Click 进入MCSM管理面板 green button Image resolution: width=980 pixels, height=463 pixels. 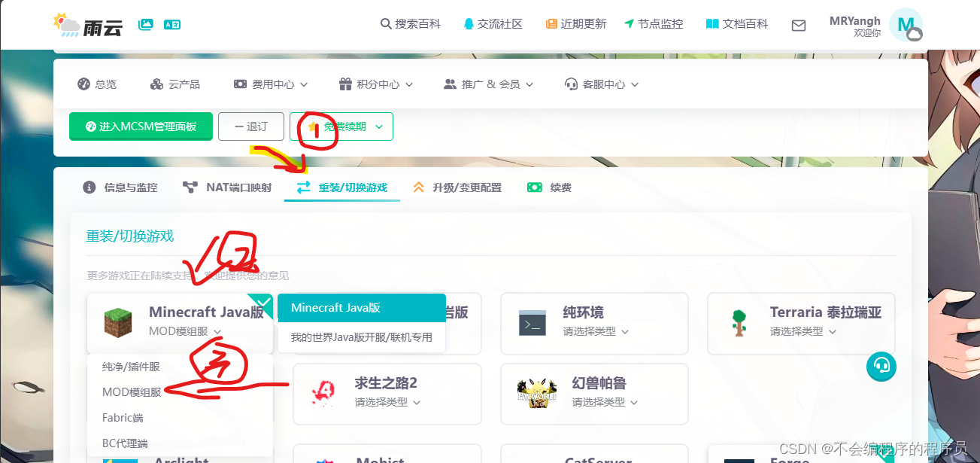point(141,126)
